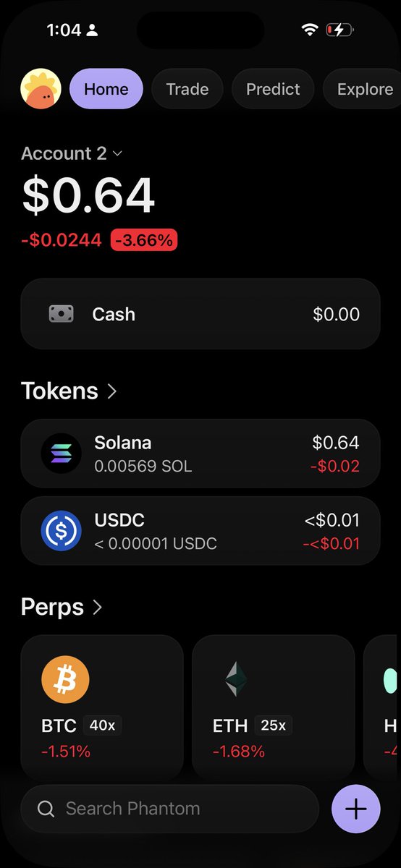Switch to the Trade tab
Screen dimensions: 401x868
coord(187,89)
